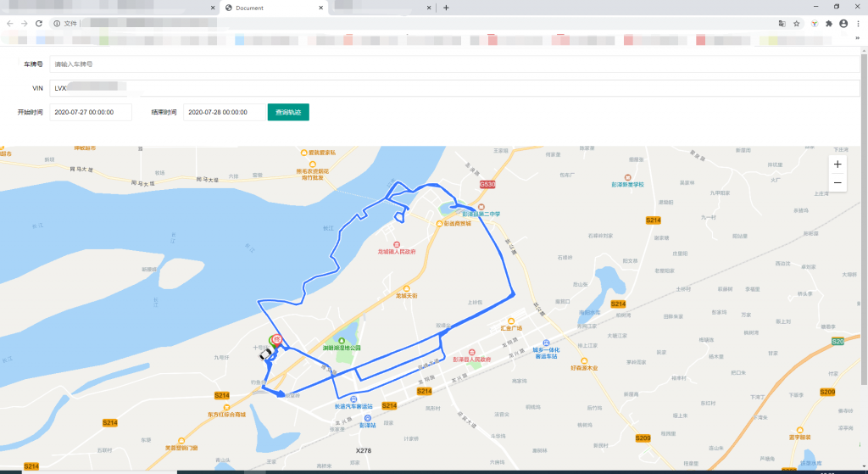Screen dimensions: 868x474
Task: Open a new browser tab
Action: point(447,8)
